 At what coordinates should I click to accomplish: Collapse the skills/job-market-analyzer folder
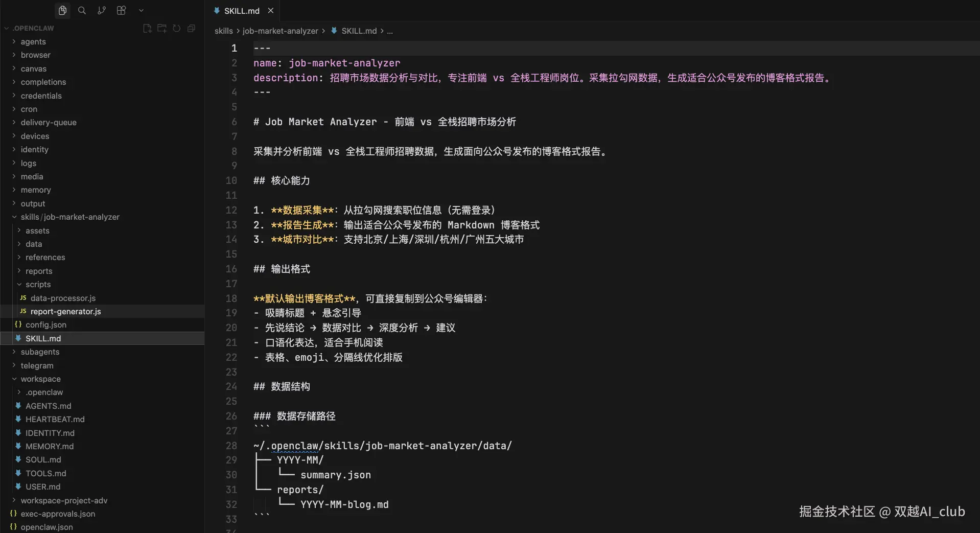click(70, 217)
